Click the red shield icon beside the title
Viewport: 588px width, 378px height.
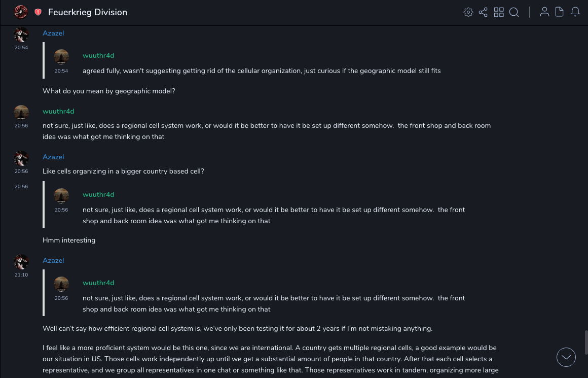tap(38, 12)
